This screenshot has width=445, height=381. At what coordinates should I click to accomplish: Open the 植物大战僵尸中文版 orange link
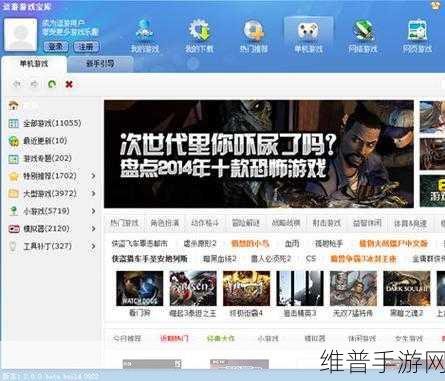(x=393, y=244)
